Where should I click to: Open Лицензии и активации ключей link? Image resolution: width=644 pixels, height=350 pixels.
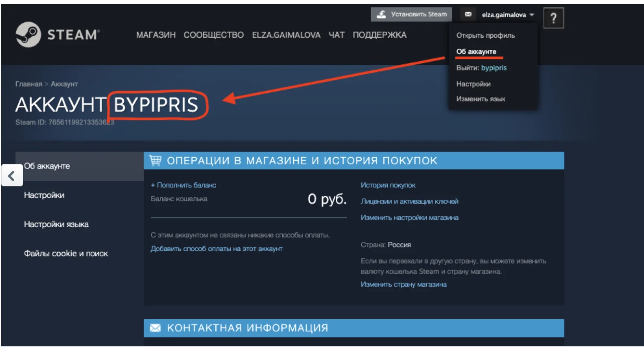(x=410, y=201)
